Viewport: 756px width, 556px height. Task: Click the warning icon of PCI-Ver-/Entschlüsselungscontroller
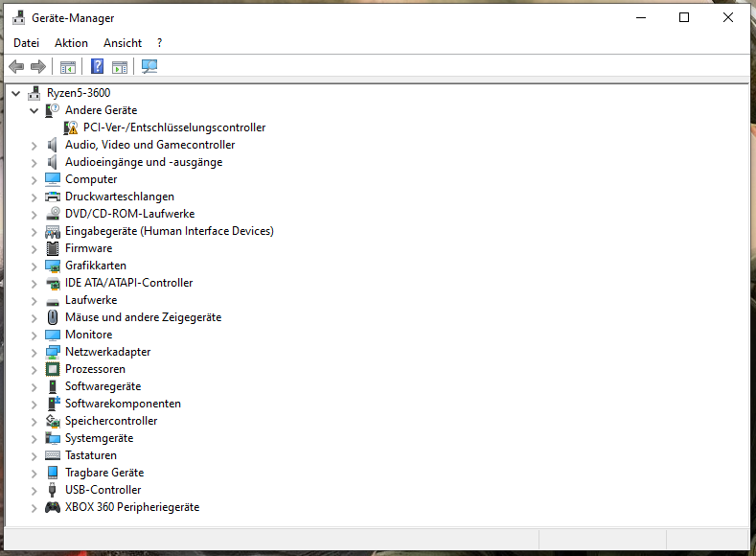tap(70, 127)
